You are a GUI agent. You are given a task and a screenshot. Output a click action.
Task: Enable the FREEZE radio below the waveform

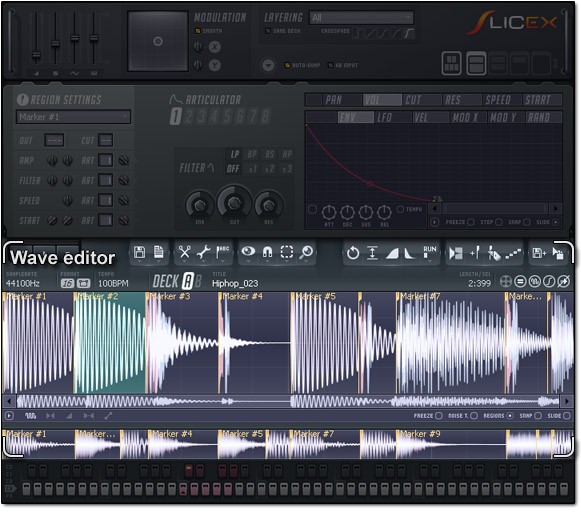point(439,416)
